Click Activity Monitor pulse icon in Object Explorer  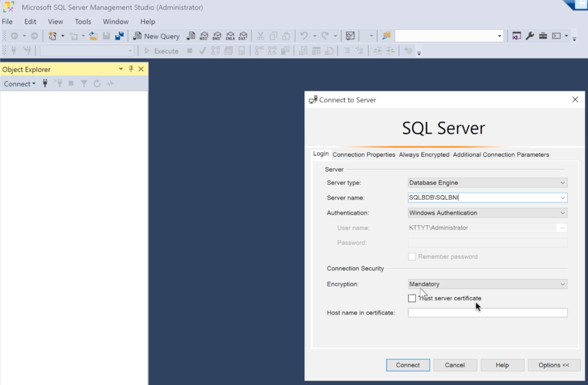pyautogui.click(x=110, y=84)
